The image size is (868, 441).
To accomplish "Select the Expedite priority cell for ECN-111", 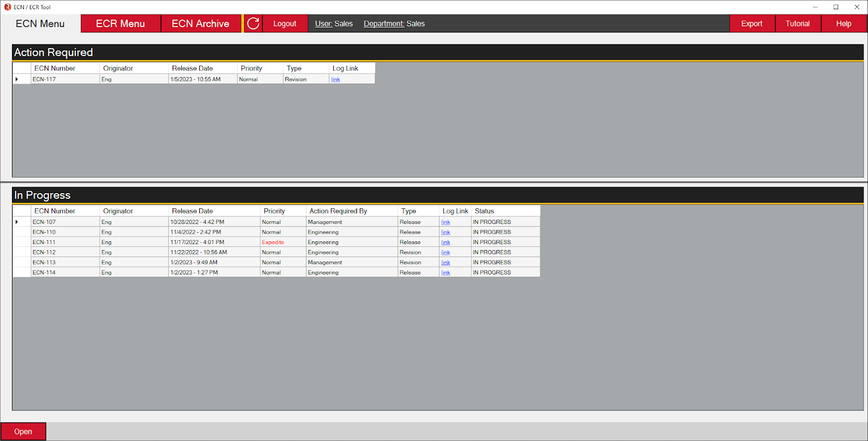I will coord(273,242).
